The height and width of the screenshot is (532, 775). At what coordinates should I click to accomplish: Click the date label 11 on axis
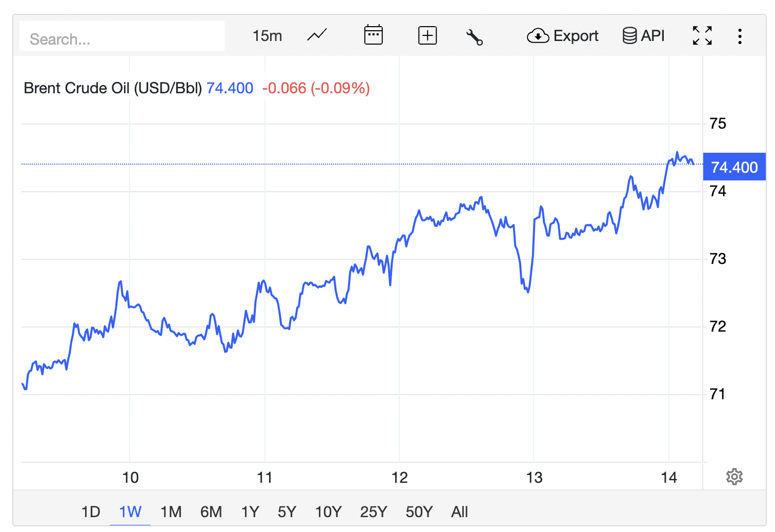264,478
